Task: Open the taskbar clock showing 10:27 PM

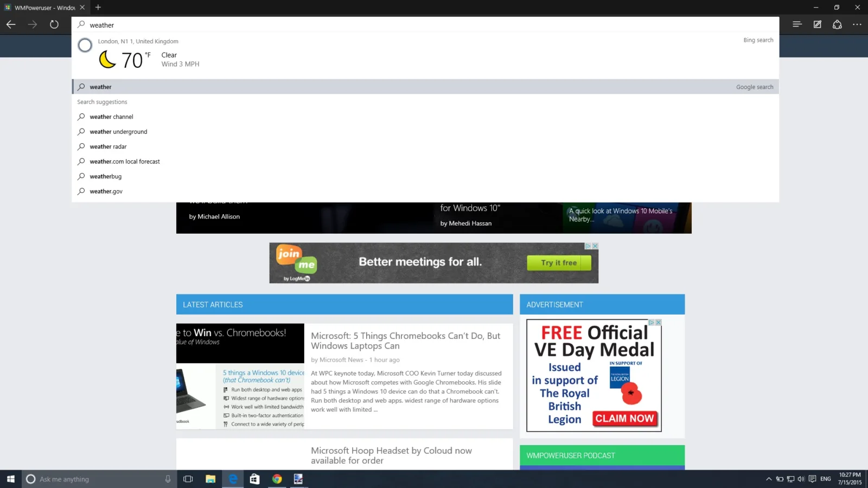Action: [850, 479]
